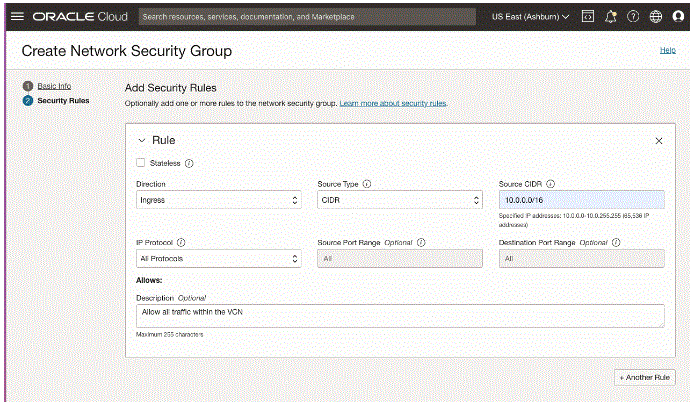
Task: Collapse the Rule section chevron
Action: pyautogui.click(x=141, y=141)
